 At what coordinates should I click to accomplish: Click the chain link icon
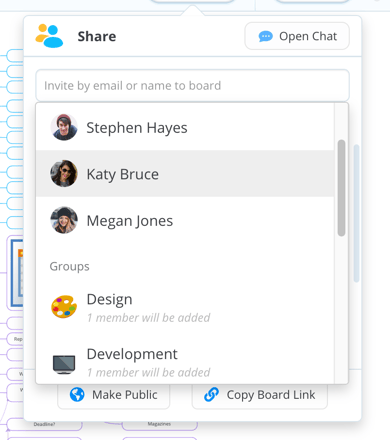pyautogui.click(x=212, y=395)
